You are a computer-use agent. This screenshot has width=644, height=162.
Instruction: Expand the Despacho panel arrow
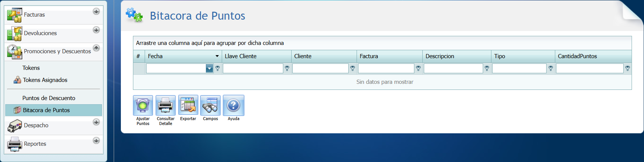click(96, 122)
